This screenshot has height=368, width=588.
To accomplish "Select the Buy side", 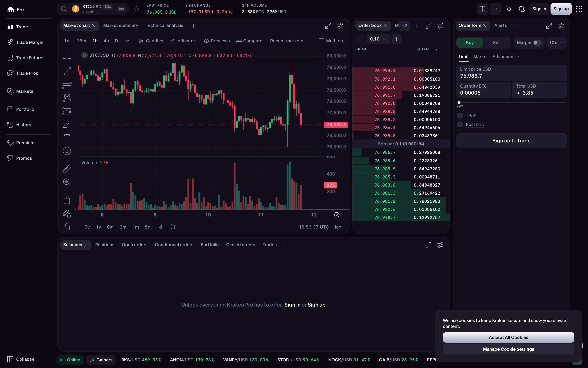I will (x=470, y=43).
